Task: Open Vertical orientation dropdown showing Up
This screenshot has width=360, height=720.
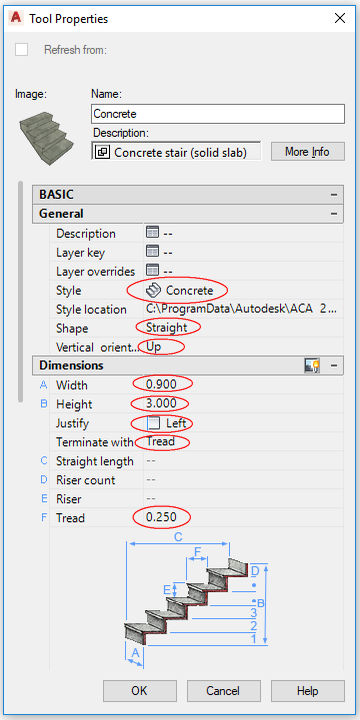Action: click(243, 347)
